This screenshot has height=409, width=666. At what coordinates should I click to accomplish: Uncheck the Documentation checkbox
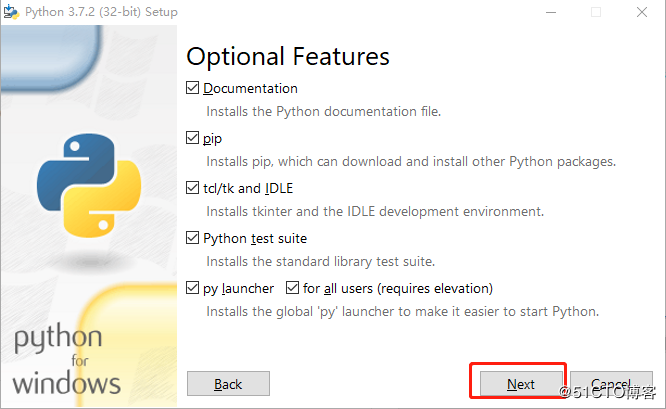click(x=192, y=88)
